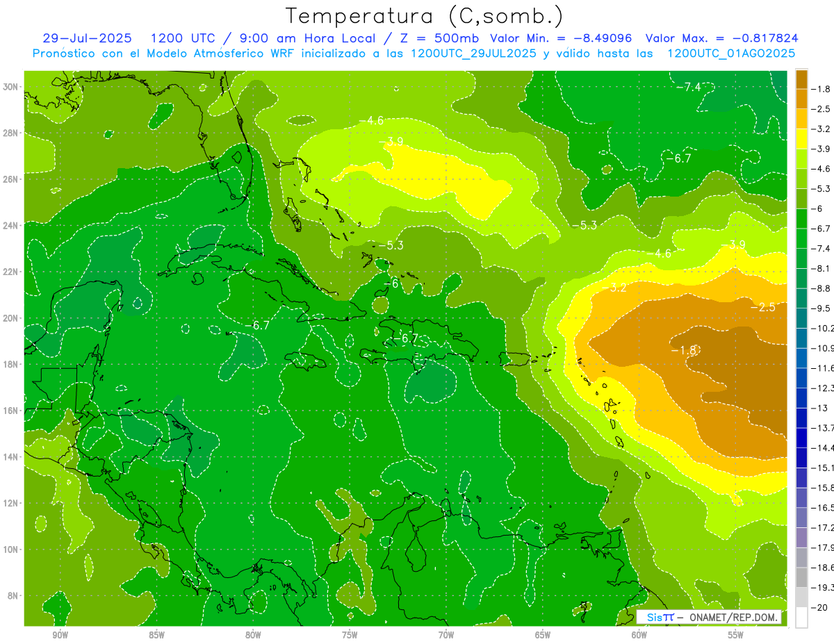Screen dimensions: 834x644
Task: Click the 8N latitude axis label
Action: pyautogui.click(x=14, y=595)
